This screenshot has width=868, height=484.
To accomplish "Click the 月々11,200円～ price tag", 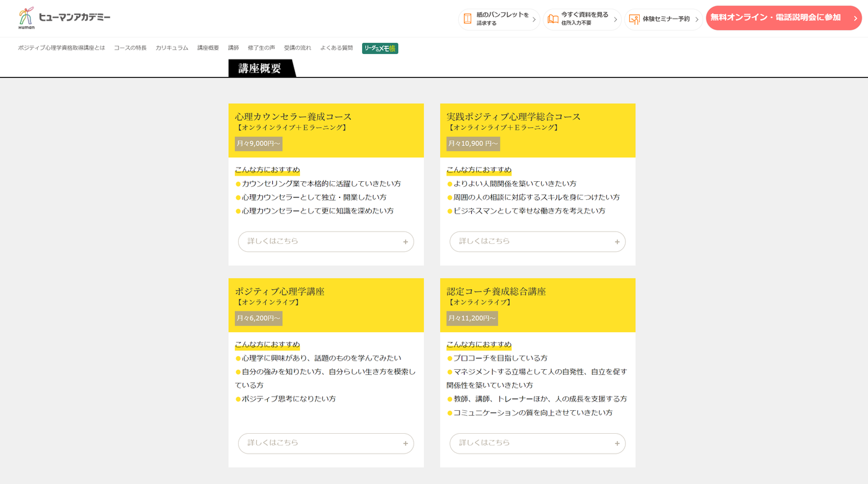I will (472, 318).
